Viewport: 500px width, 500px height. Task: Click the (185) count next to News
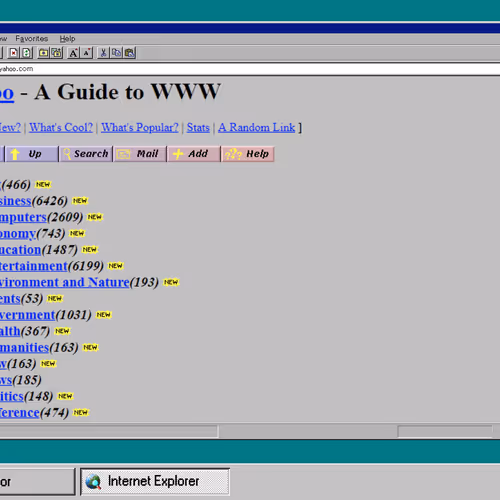click(x=27, y=380)
